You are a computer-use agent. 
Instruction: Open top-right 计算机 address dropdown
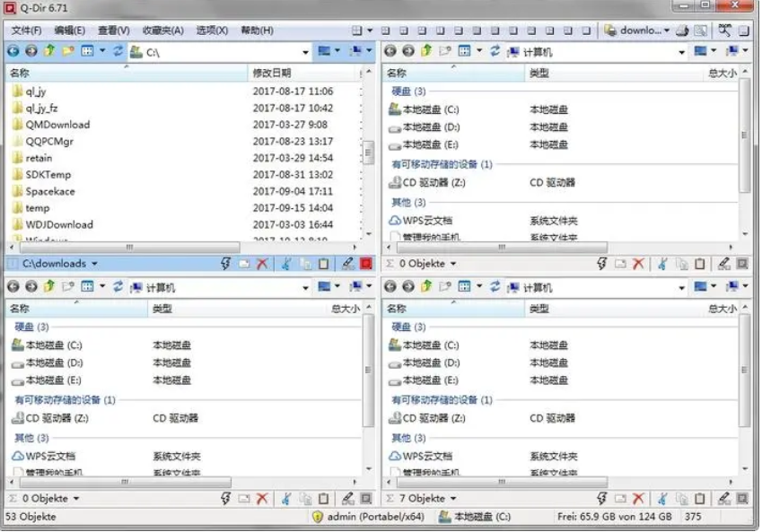click(682, 52)
